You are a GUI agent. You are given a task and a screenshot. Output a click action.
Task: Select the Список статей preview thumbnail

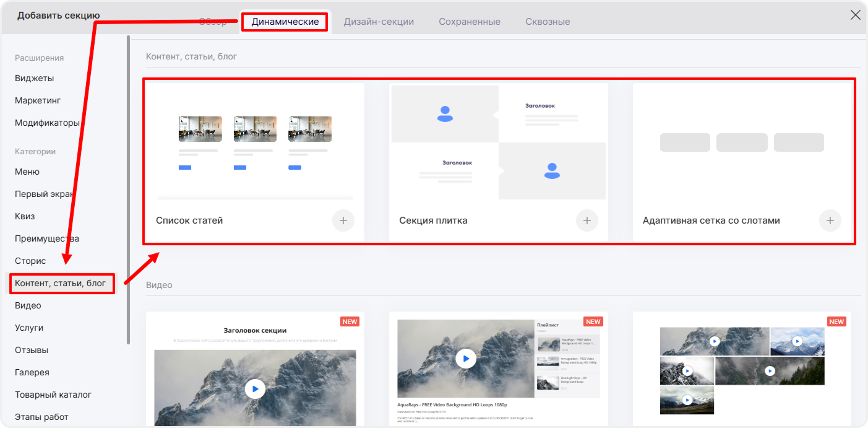(x=255, y=142)
